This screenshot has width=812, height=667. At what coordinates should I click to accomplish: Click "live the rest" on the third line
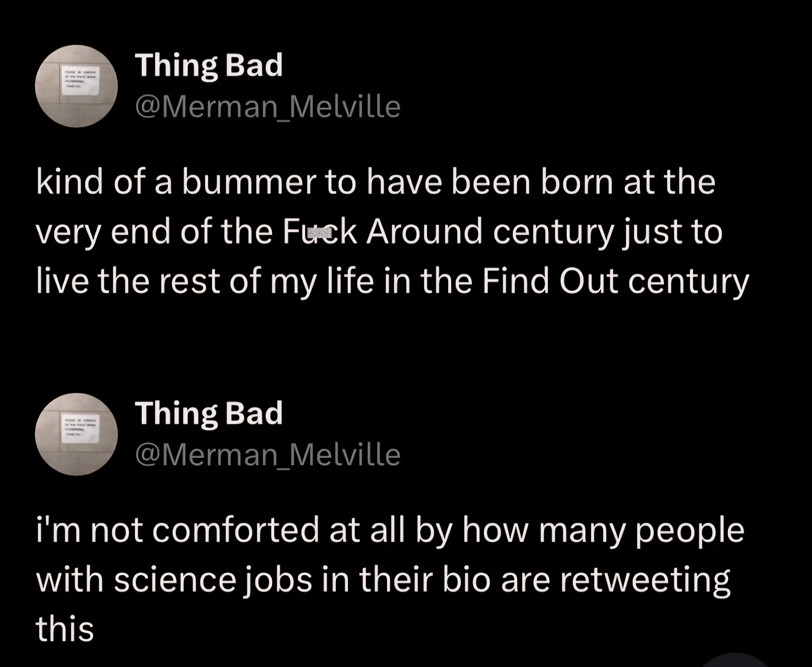tap(128, 282)
